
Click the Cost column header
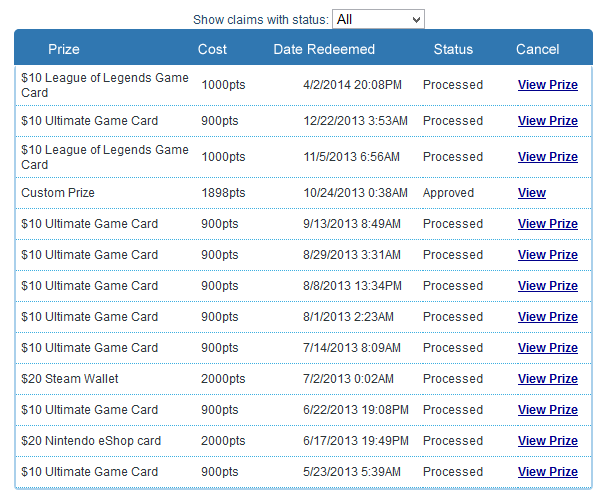pos(212,49)
